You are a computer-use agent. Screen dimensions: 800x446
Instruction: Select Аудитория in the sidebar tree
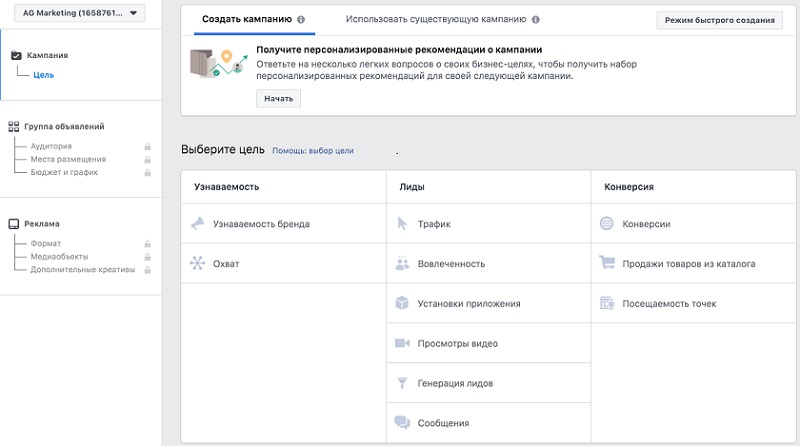[x=51, y=146]
